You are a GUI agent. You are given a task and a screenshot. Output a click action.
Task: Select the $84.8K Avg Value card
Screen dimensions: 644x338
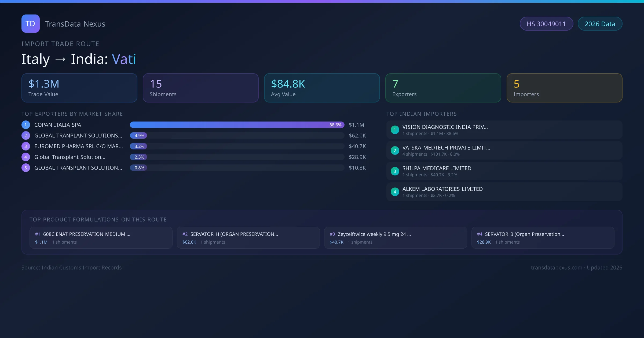click(322, 88)
